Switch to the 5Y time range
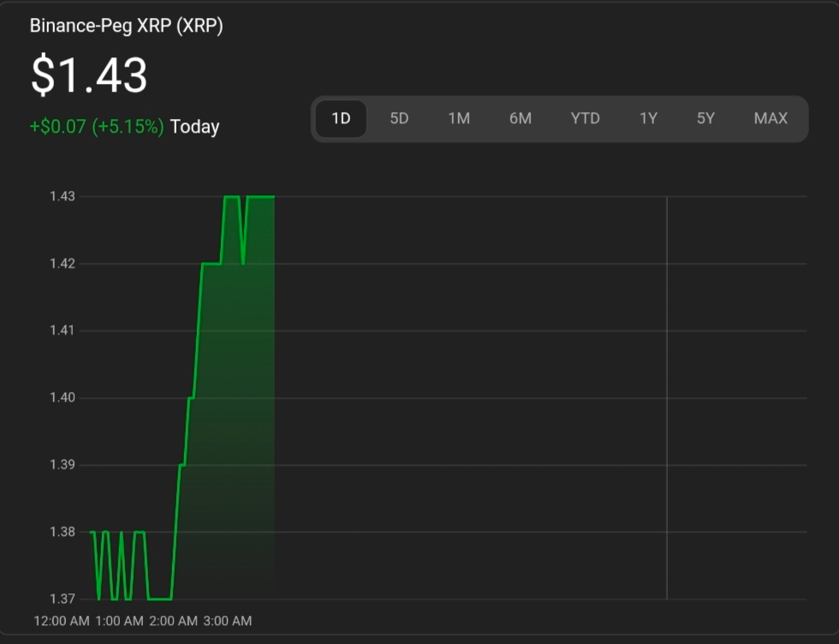Image resolution: width=839 pixels, height=644 pixels. [x=705, y=118]
